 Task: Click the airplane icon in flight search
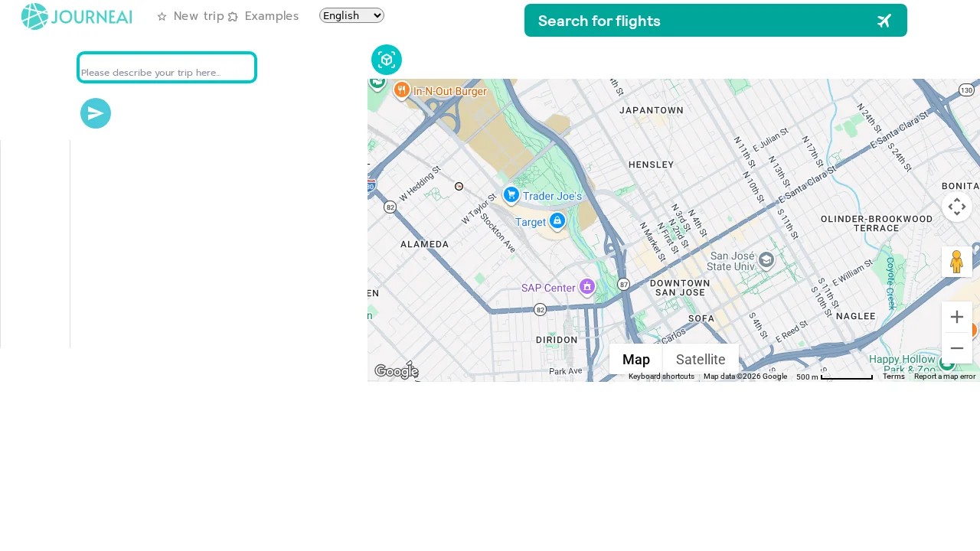[x=884, y=21]
